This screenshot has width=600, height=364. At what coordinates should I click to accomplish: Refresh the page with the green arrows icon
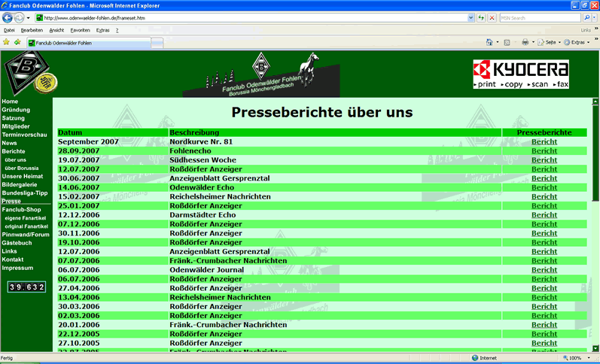tap(480, 17)
